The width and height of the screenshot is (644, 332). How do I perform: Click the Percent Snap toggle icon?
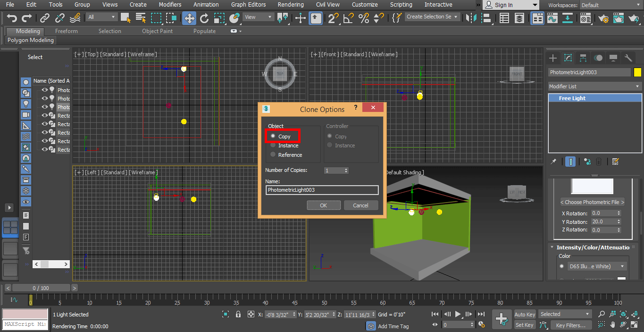pyautogui.click(x=364, y=18)
